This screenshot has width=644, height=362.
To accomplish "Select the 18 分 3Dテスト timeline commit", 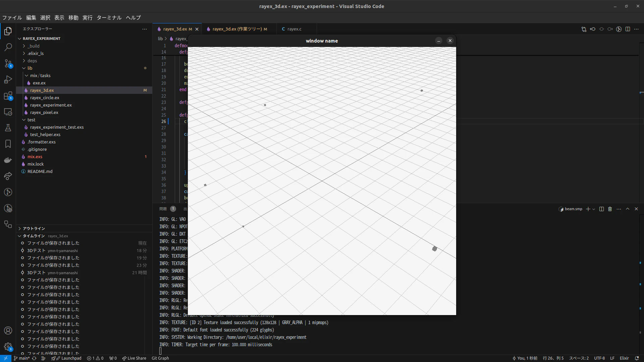I will pos(84,250).
